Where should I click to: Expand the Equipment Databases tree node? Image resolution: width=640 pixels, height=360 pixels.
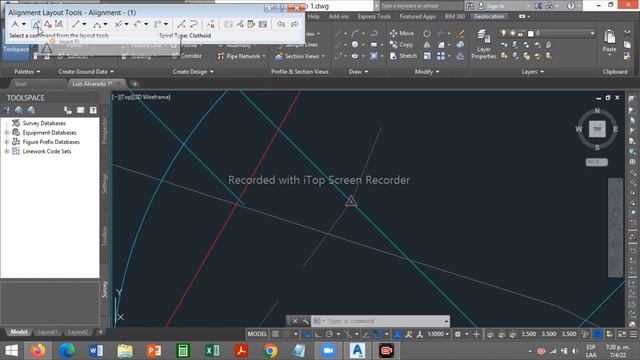tap(7, 133)
